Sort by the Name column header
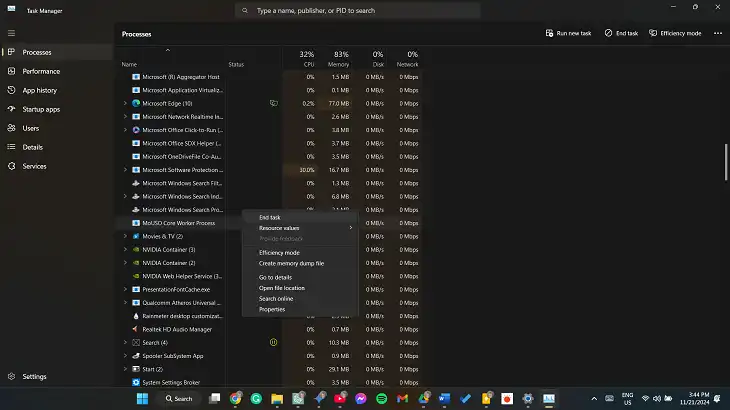 click(129, 64)
